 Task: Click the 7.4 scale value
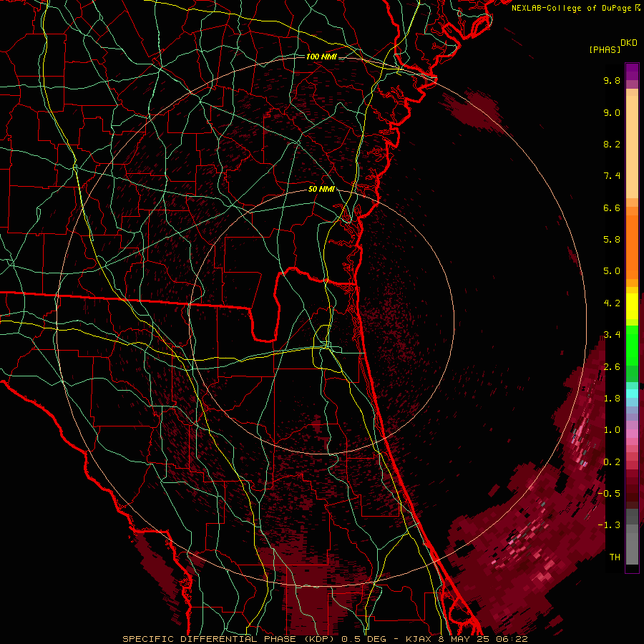612,176
